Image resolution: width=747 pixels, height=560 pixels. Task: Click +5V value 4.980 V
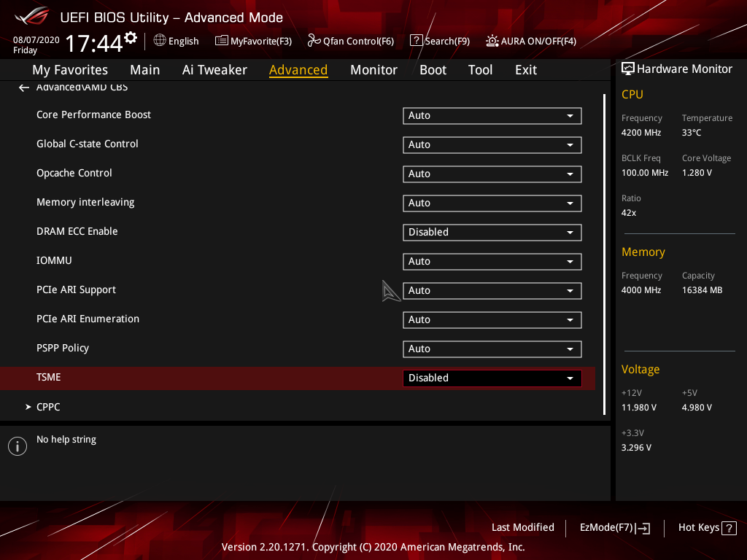tap(697, 408)
